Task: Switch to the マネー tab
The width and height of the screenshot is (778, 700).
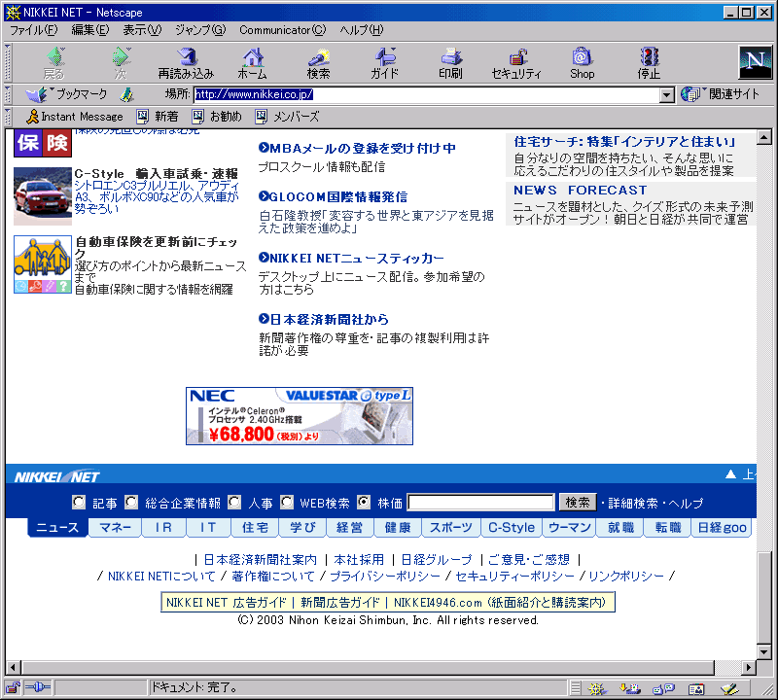Action: (115, 527)
